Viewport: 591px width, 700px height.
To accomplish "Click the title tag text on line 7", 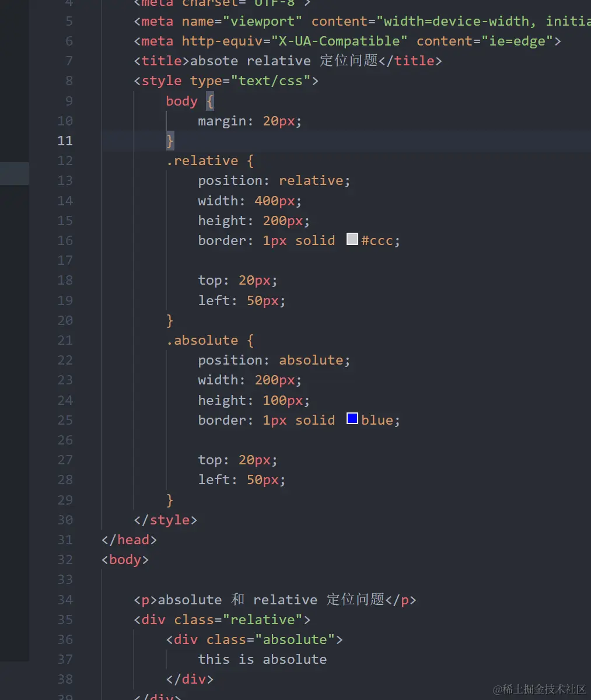I will pos(288,61).
